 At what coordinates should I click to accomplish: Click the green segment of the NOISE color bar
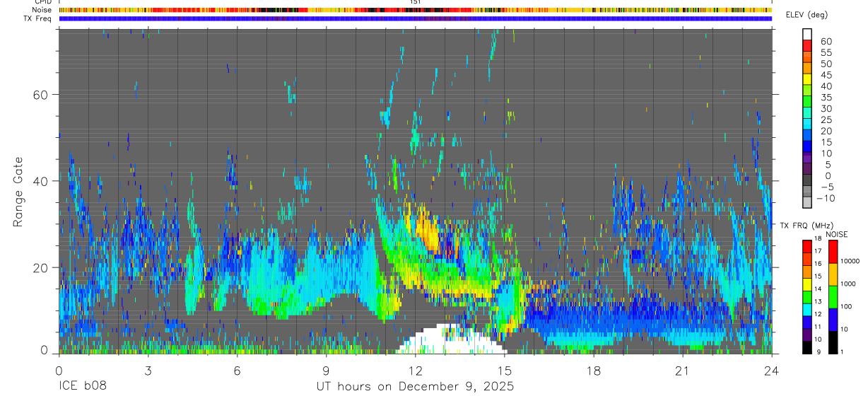pyautogui.click(x=832, y=297)
